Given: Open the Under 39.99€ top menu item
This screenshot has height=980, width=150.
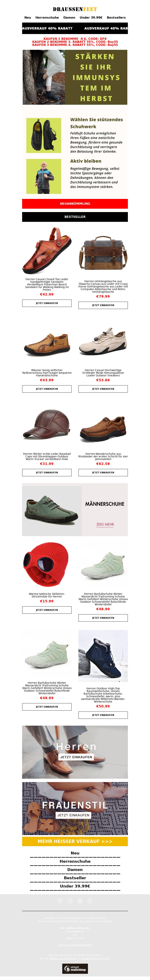Looking at the screenshot, I should [x=91, y=17].
